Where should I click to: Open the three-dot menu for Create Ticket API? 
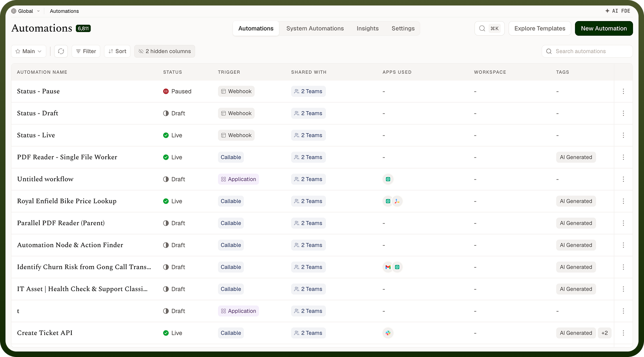623,333
